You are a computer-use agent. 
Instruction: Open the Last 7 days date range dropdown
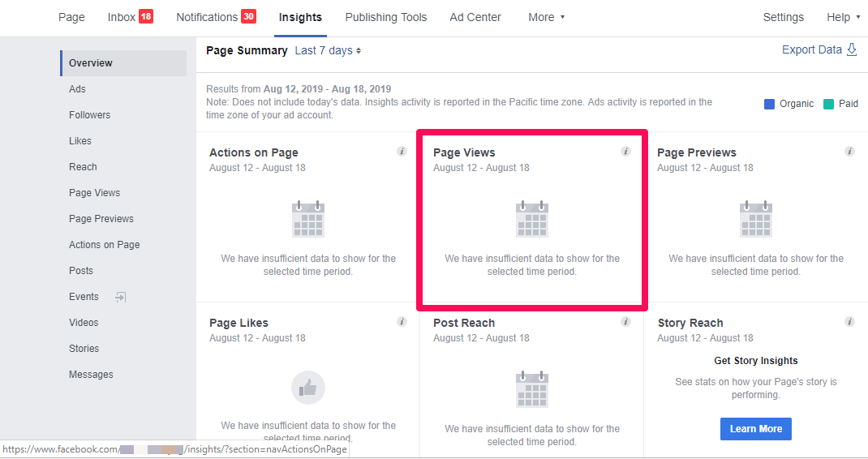(328, 50)
